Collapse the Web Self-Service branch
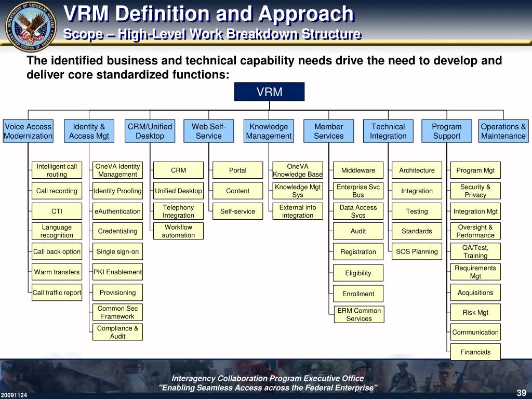The width and height of the screenshot is (532, 399). [x=208, y=130]
